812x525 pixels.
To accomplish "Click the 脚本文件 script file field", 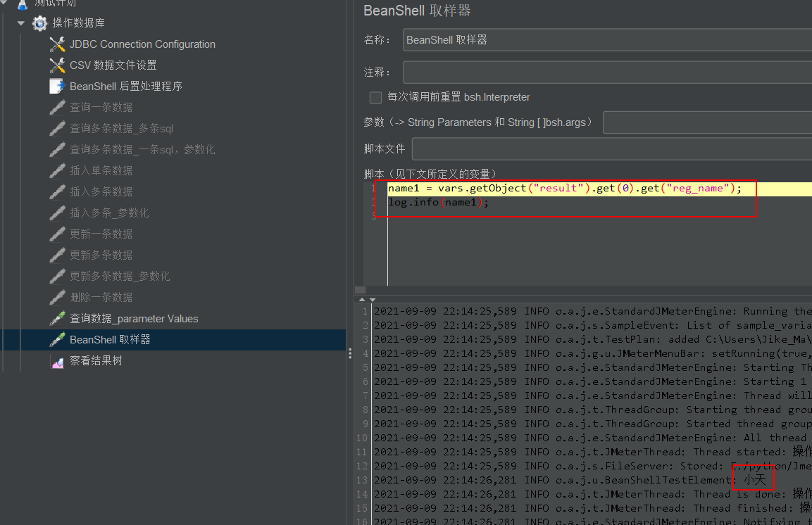I will 563,148.
